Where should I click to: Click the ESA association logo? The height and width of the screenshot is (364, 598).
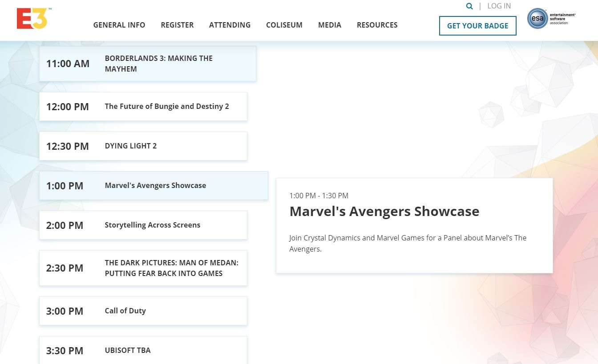tap(551, 19)
